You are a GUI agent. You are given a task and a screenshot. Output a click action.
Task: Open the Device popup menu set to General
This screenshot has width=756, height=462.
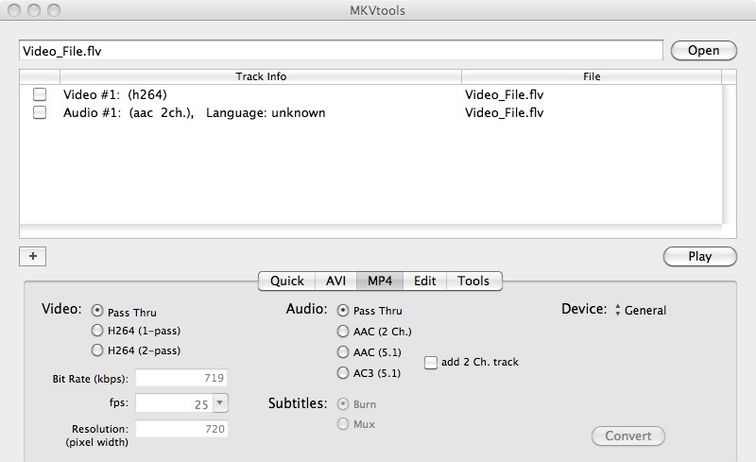click(x=640, y=310)
